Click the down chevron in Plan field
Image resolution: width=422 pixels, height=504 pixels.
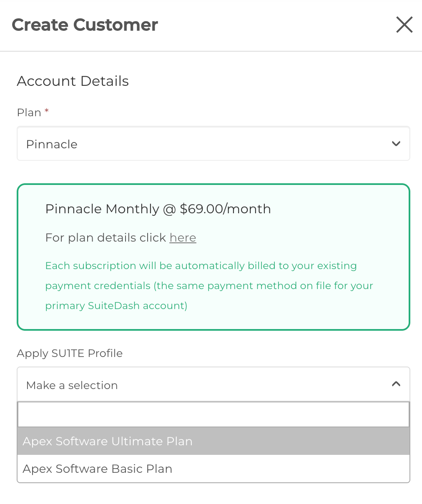pyautogui.click(x=396, y=144)
